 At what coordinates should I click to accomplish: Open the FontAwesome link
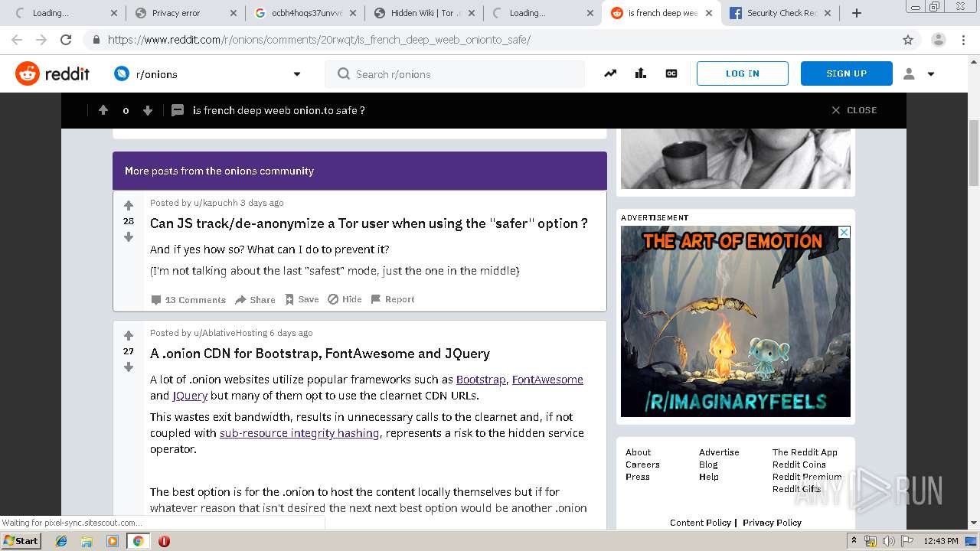pos(547,380)
